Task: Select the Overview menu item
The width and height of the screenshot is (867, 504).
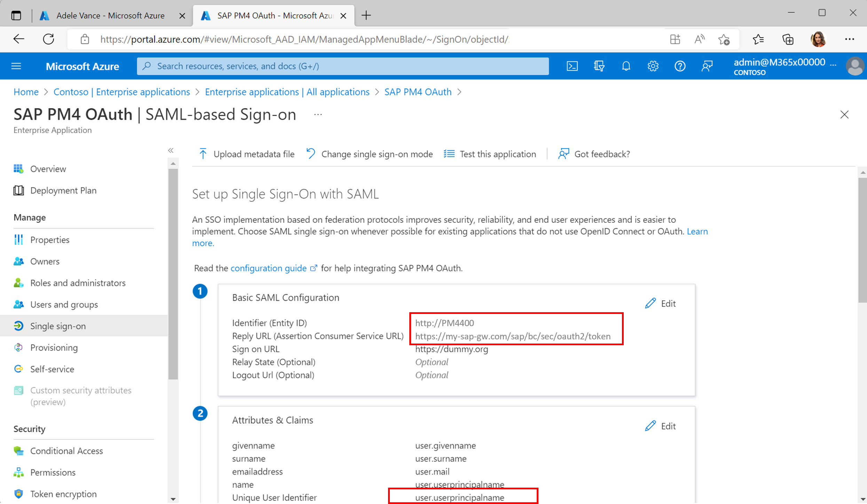Action: pyautogui.click(x=48, y=168)
